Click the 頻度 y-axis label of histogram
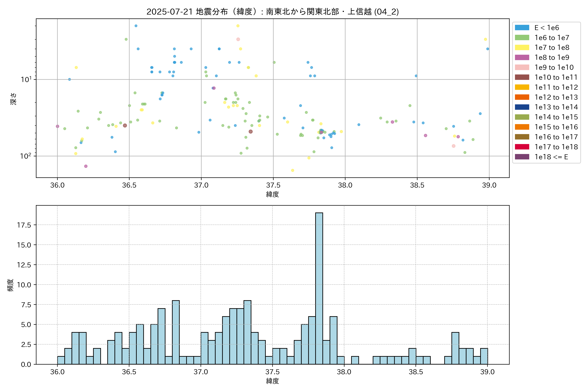Image resolution: width=588 pixels, height=392 pixels. click(10, 285)
